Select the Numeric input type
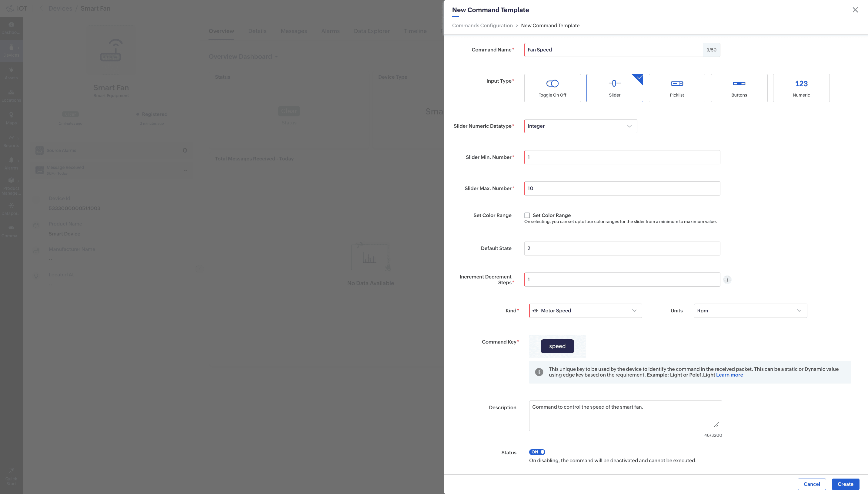The image size is (868, 494). (801, 88)
